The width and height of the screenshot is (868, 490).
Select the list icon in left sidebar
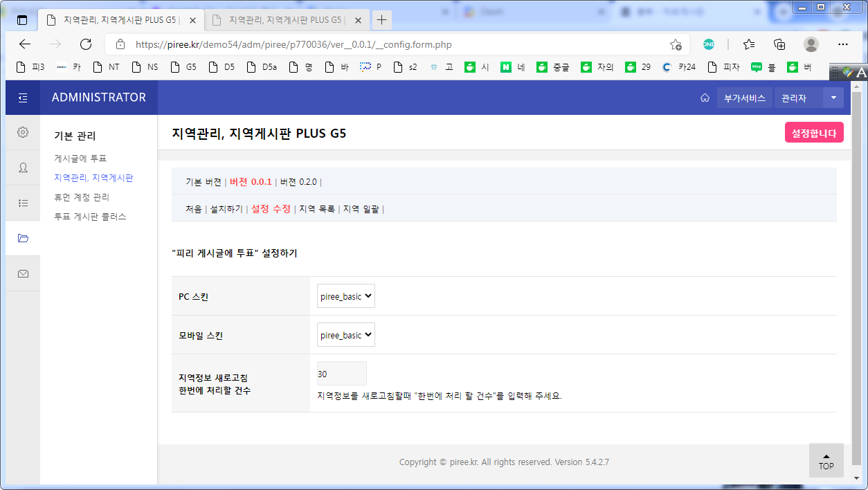click(23, 203)
